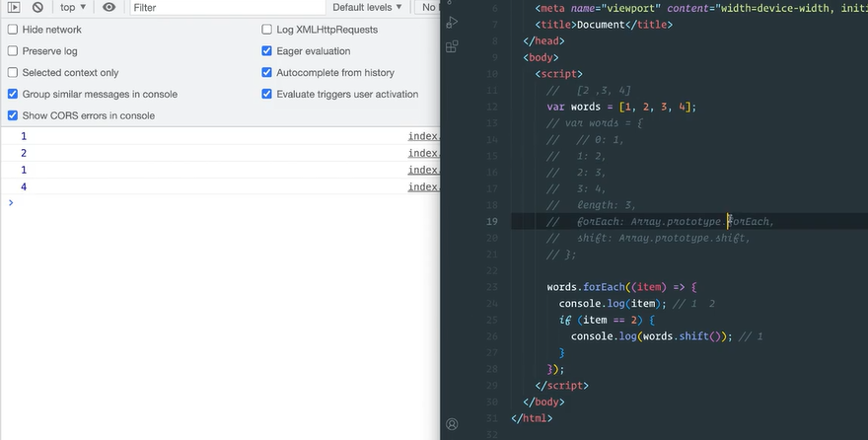Open the index source link for output 2
Viewport: 868px width, 440px height.
(x=423, y=153)
